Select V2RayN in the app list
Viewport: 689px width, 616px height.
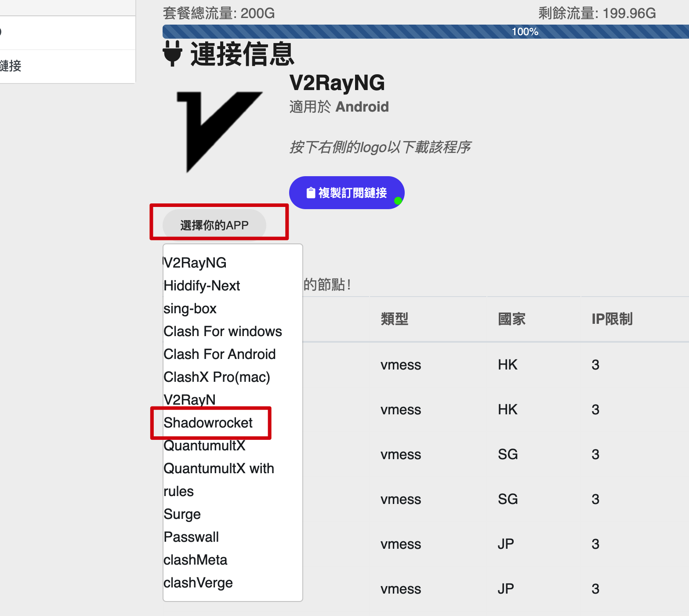point(189,400)
